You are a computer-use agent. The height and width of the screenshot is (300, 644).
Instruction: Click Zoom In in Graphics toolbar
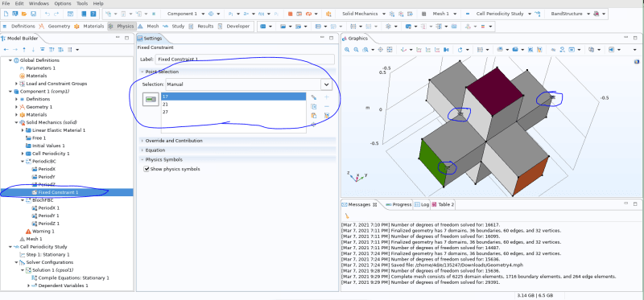[347, 50]
